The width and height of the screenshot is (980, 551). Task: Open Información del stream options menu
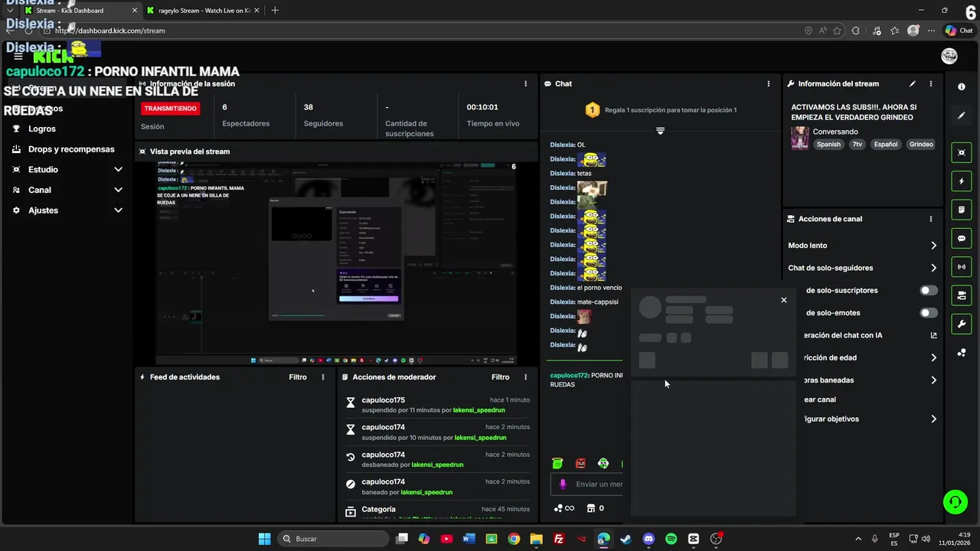click(x=931, y=84)
